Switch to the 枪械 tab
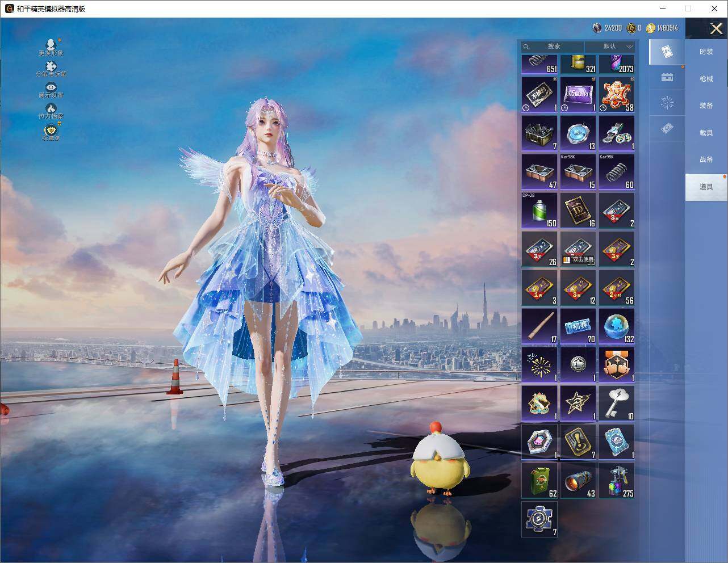 [x=706, y=79]
